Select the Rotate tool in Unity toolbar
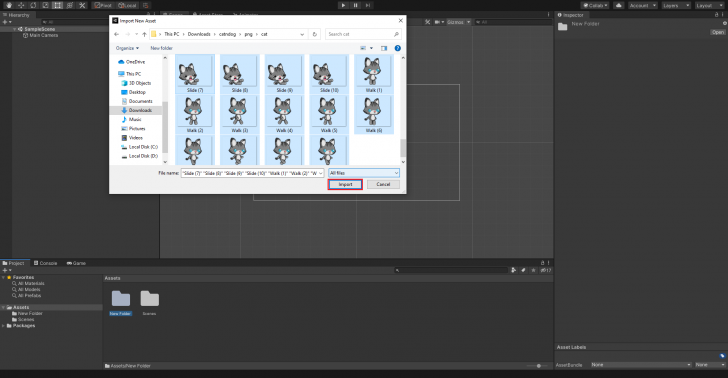728x378 pixels. click(x=33, y=5)
